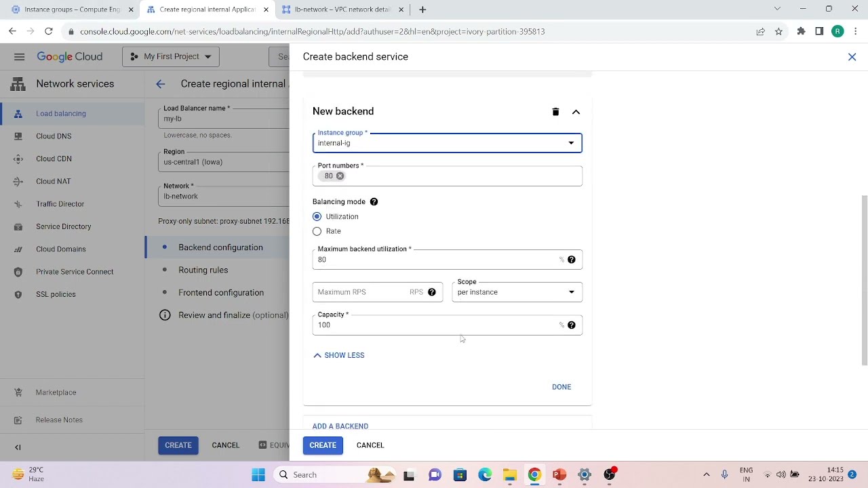Select the Rate balancing mode
868x488 pixels.
point(317,232)
